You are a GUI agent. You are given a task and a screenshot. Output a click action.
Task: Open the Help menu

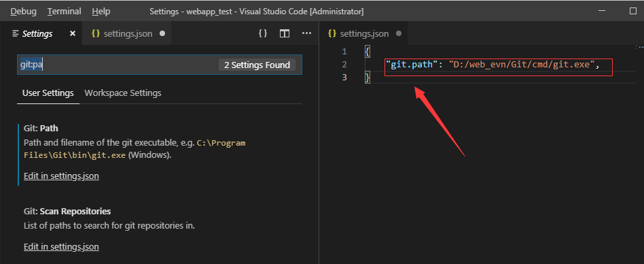(101, 12)
